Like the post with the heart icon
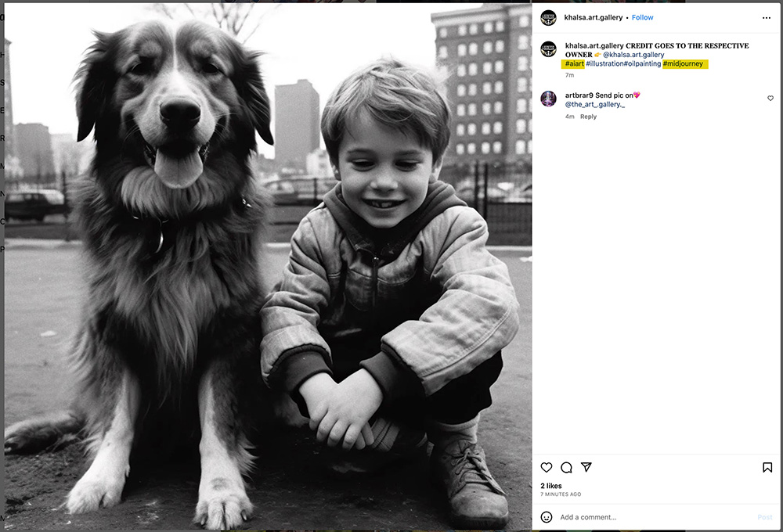Image resolution: width=783 pixels, height=532 pixels. click(547, 467)
